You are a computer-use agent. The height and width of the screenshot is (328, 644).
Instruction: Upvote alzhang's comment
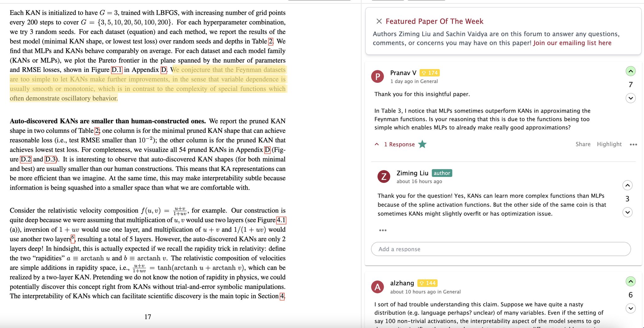click(x=630, y=281)
